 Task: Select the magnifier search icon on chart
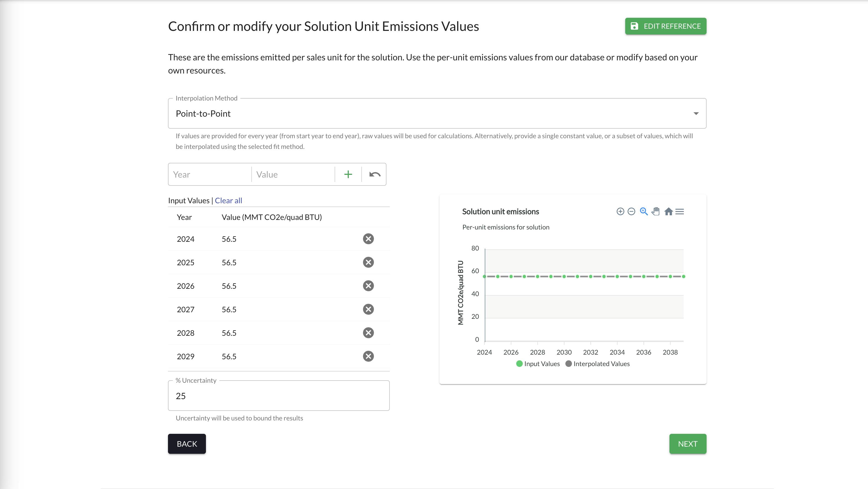tap(644, 211)
